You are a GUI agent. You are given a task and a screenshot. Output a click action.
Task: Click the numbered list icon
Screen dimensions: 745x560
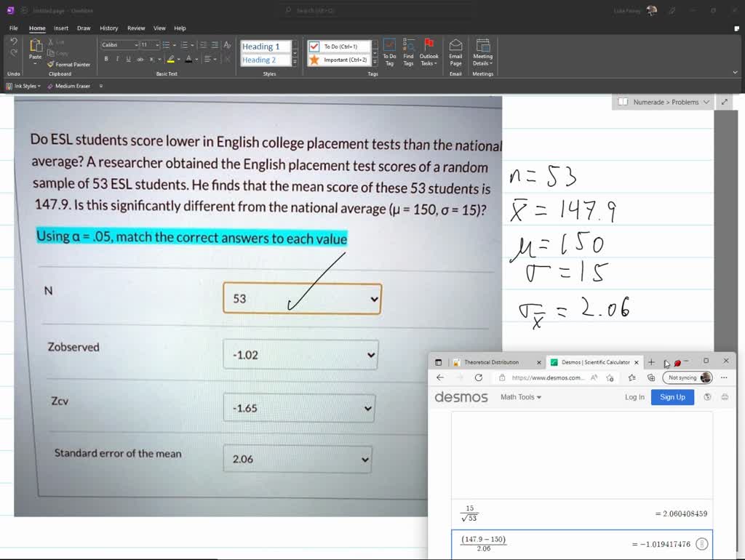[x=184, y=45]
